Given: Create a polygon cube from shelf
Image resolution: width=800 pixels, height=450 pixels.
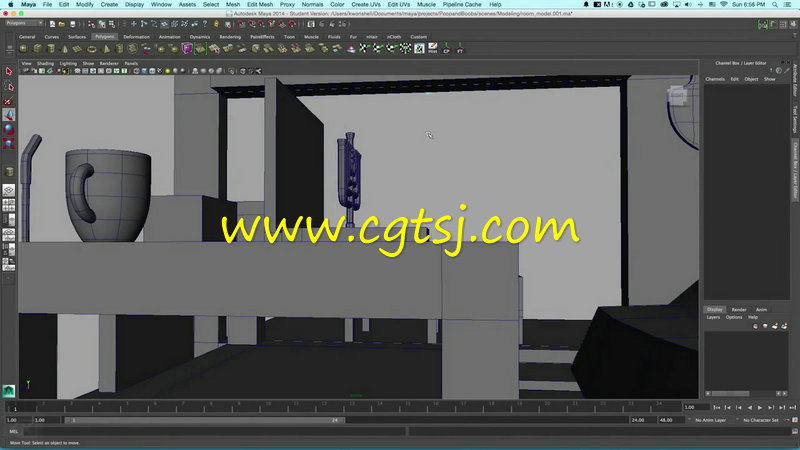Looking at the screenshot, I should (x=37, y=48).
